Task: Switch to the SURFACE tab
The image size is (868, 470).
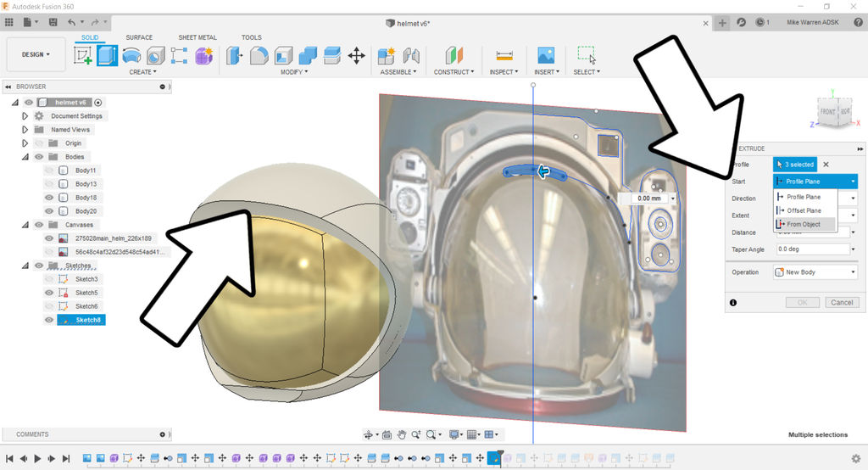Action: tap(139, 37)
